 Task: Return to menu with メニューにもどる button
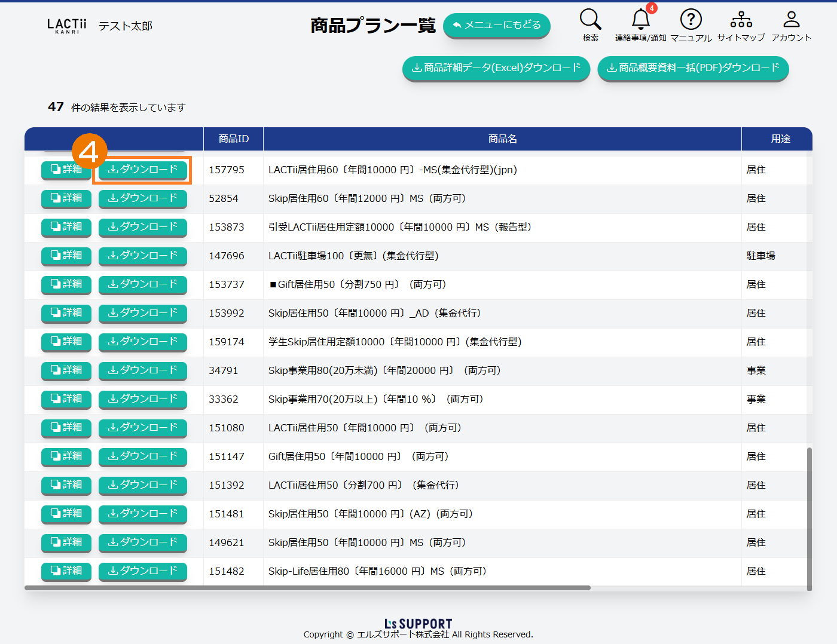[x=496, y=25]
